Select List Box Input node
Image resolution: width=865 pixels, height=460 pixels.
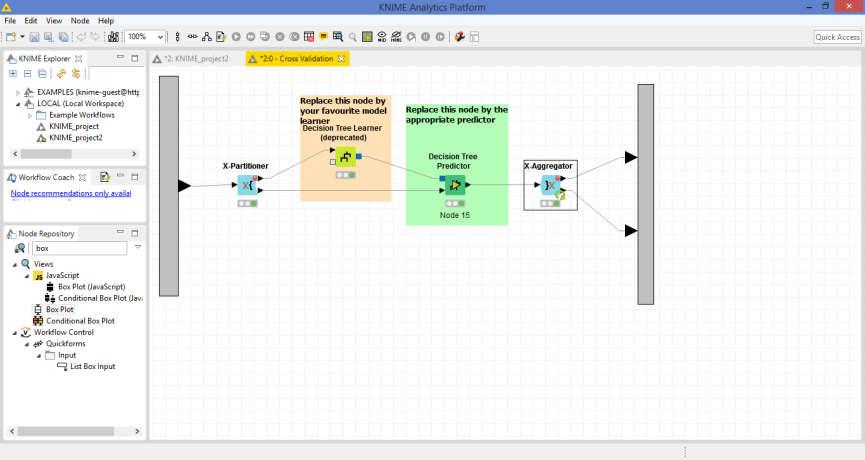[93, 367]
